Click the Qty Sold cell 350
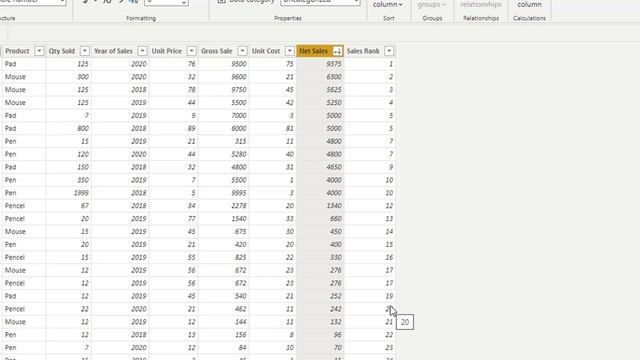This screenshot has width=640, height=360. point(83,180)
